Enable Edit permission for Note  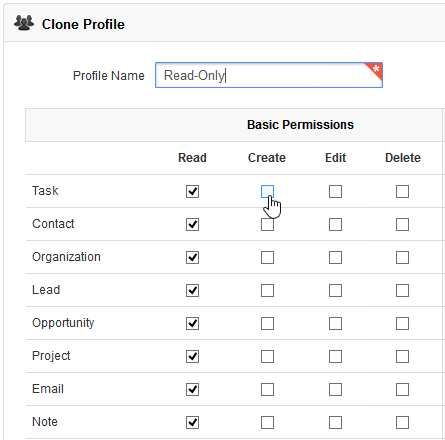click(x=335, y=422)
